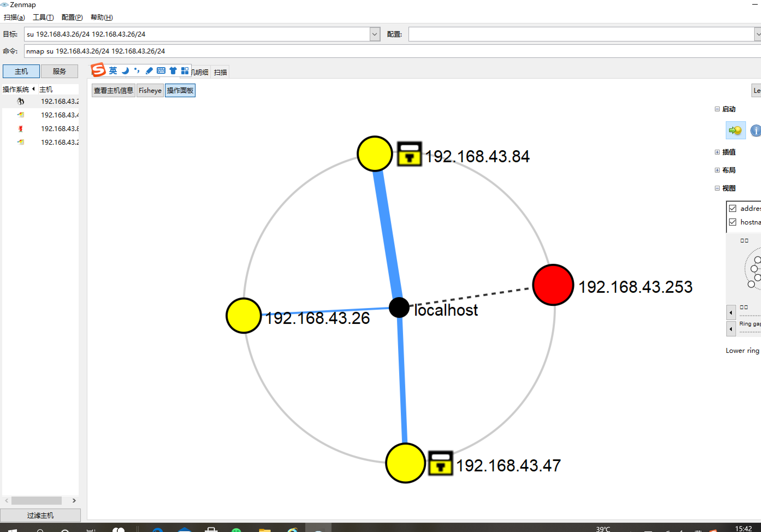Click the Ring gap left arrow stepper

tap(731, 329)
